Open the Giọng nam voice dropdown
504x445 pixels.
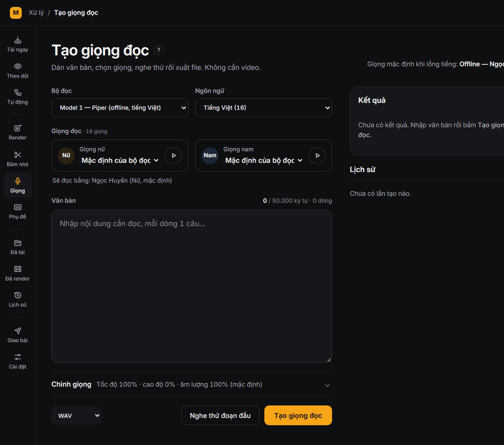(x=264, y=161)
